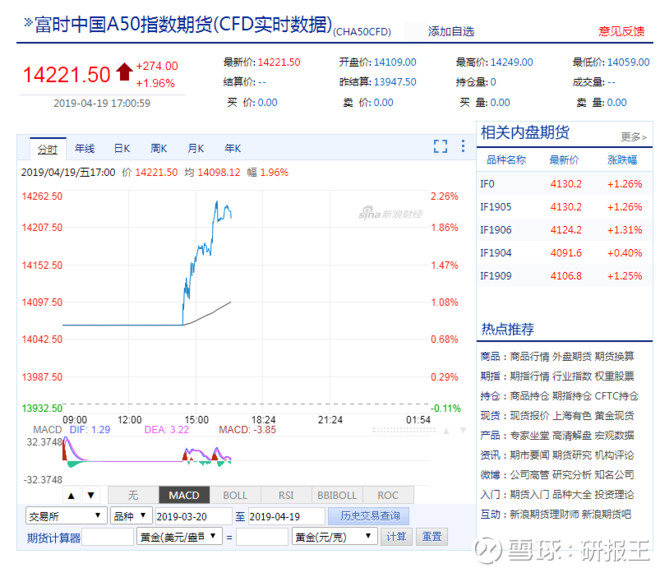This screenshot has height=568, width=660.
Task: Click the end date field 2019-04-19
Action: pos(286,516)
